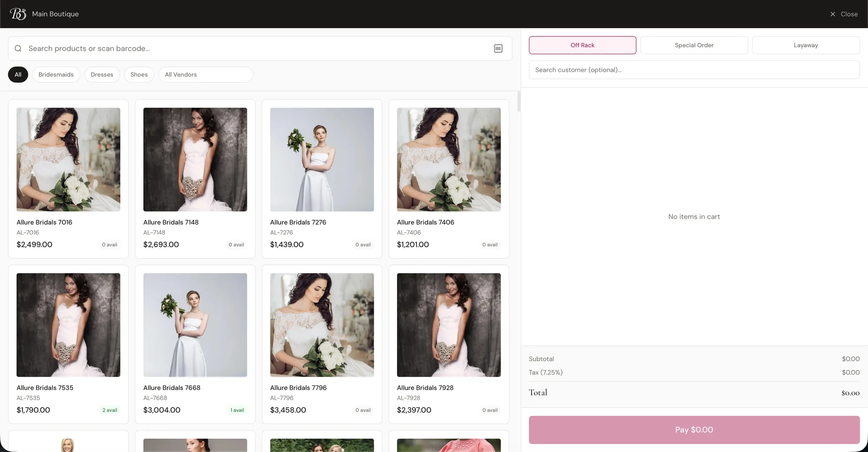868x452 pixels.
Task: Click the product list scrollbar
Action: [518, 102]
